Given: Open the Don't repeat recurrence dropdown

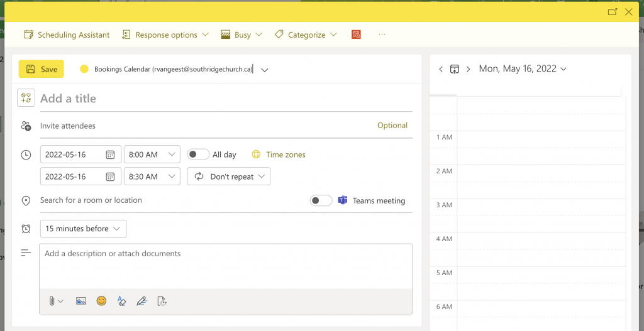Looking at the screenshot, I should pyautogui.click(x=229, y=176).
